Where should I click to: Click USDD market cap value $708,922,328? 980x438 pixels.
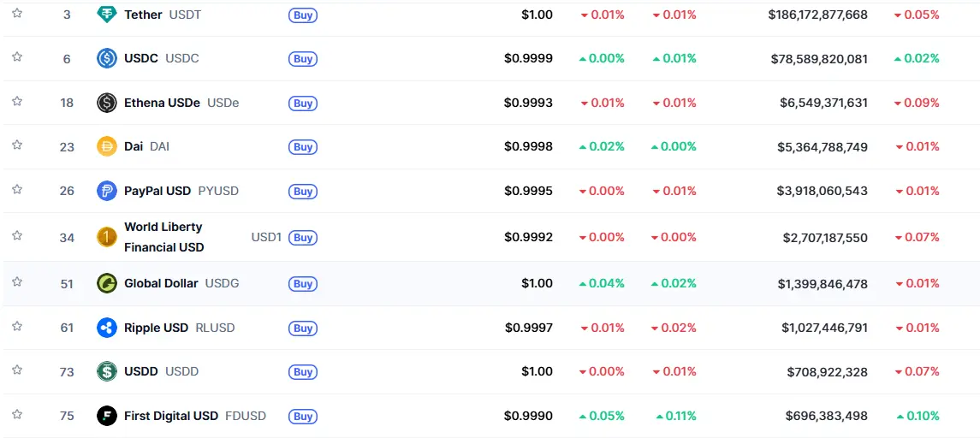pyautogui.click(x=827, y=371)
